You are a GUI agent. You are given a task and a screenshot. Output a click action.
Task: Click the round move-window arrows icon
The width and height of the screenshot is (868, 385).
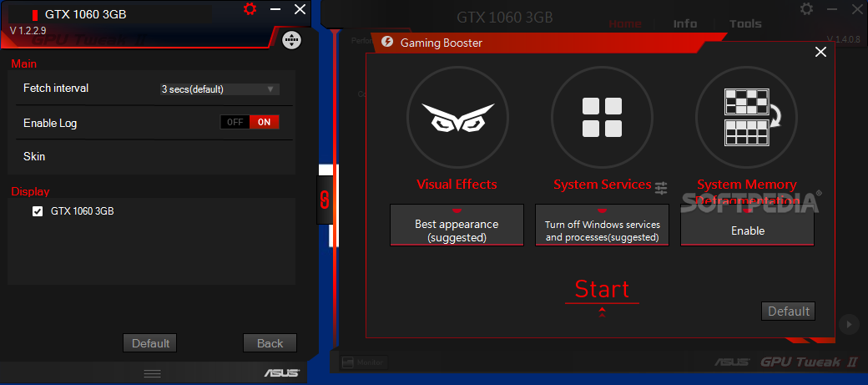point(292,40)
